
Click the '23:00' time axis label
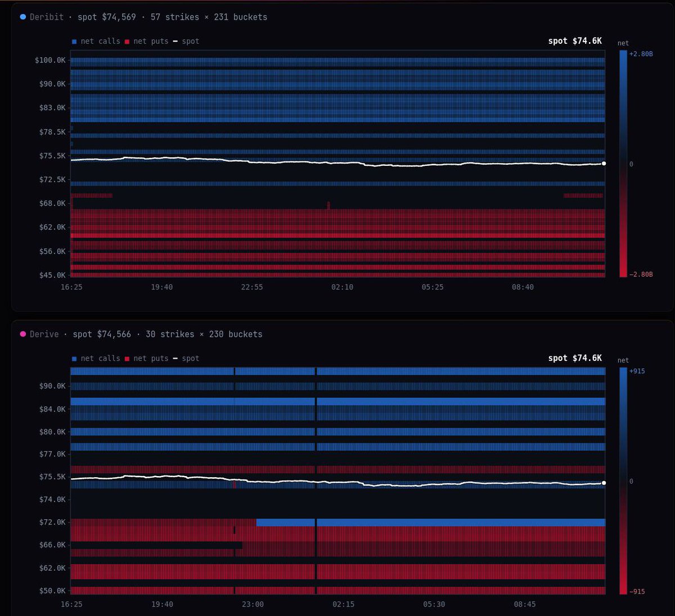[x=253, y=604]
